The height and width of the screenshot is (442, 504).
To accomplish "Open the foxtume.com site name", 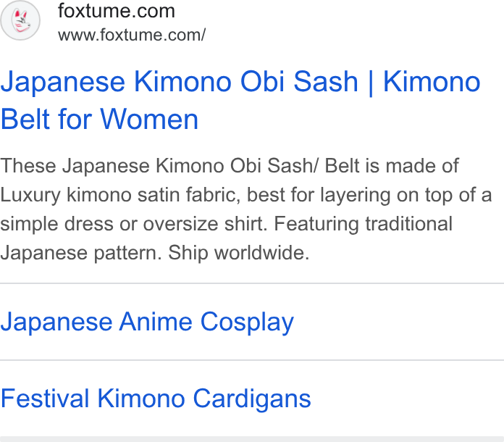I will 117,11.
